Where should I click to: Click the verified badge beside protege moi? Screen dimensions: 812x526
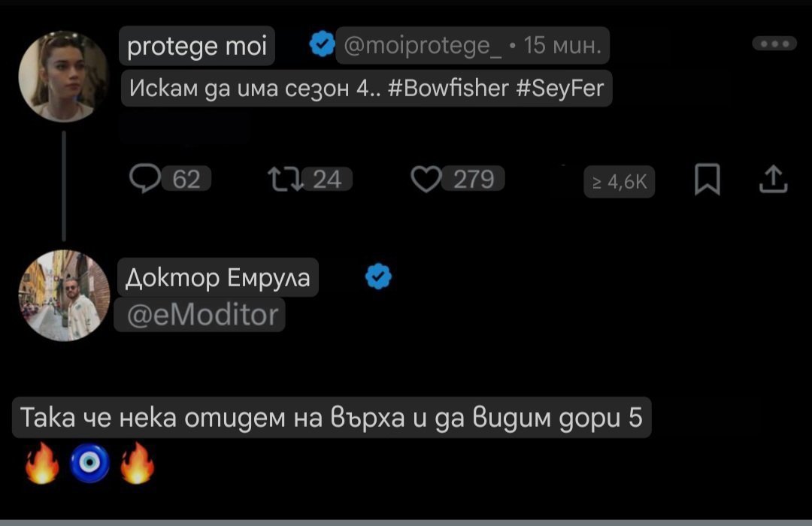point(322,46)
